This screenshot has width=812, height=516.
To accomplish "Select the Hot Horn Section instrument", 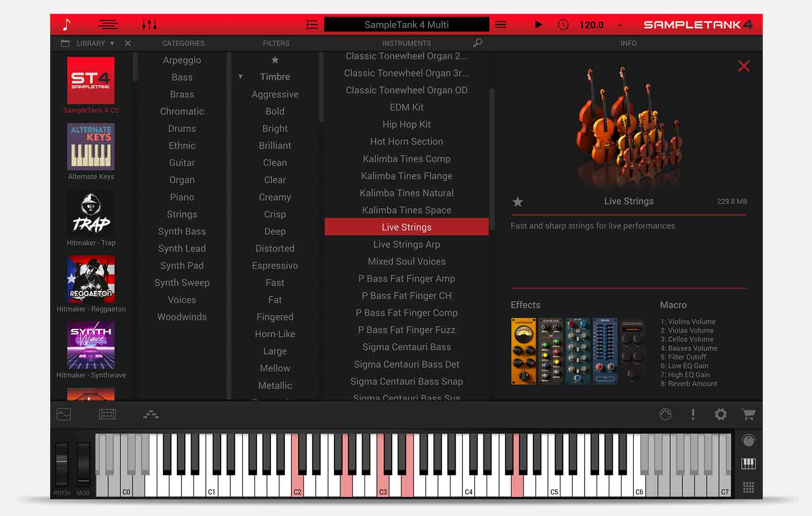I will click(x=406, y=141).
